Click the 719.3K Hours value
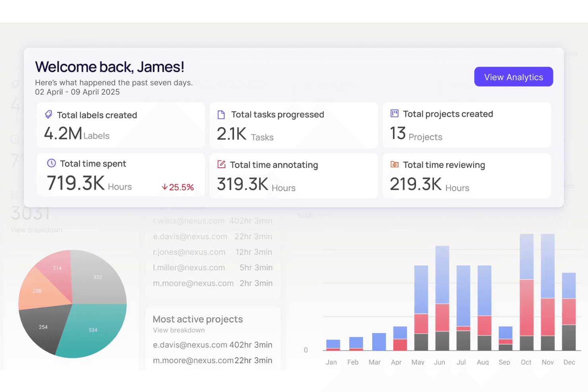 89,183
